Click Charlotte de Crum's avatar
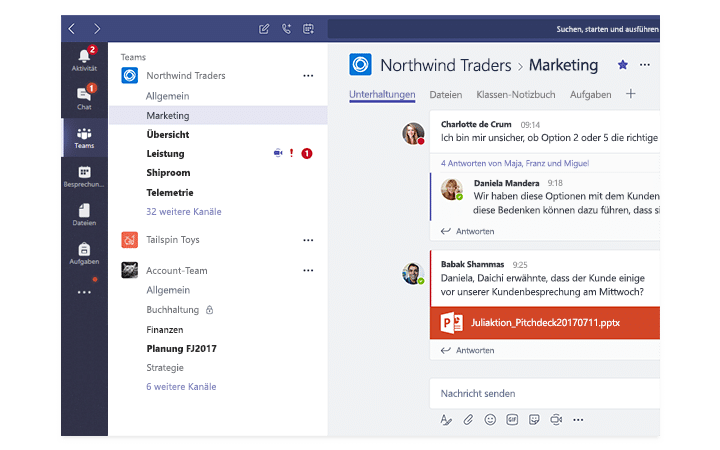 click(x=413, y=134)
